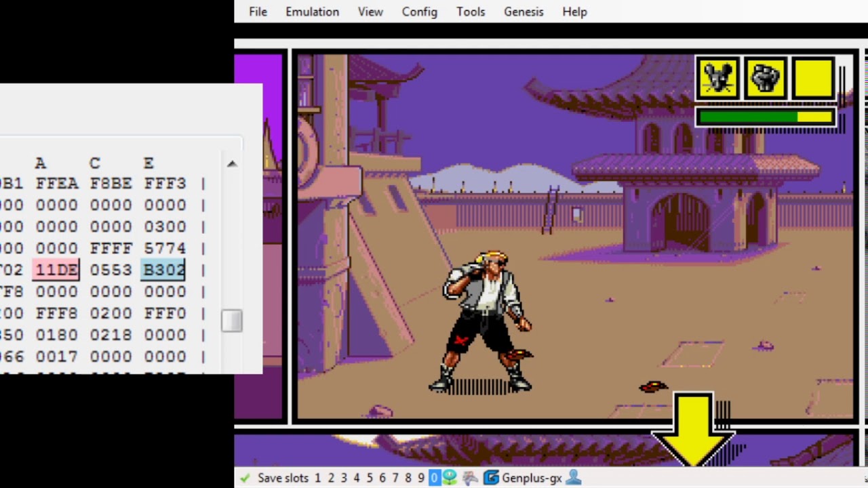Click the empty yellow inventory slot
The height and width of the screenshot is (488, 868).
[x=814, y=79]
